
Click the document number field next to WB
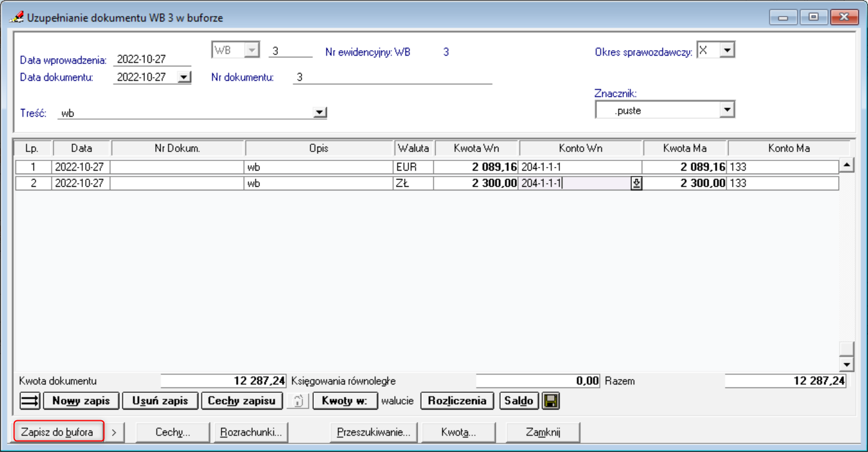click(291, 51)
